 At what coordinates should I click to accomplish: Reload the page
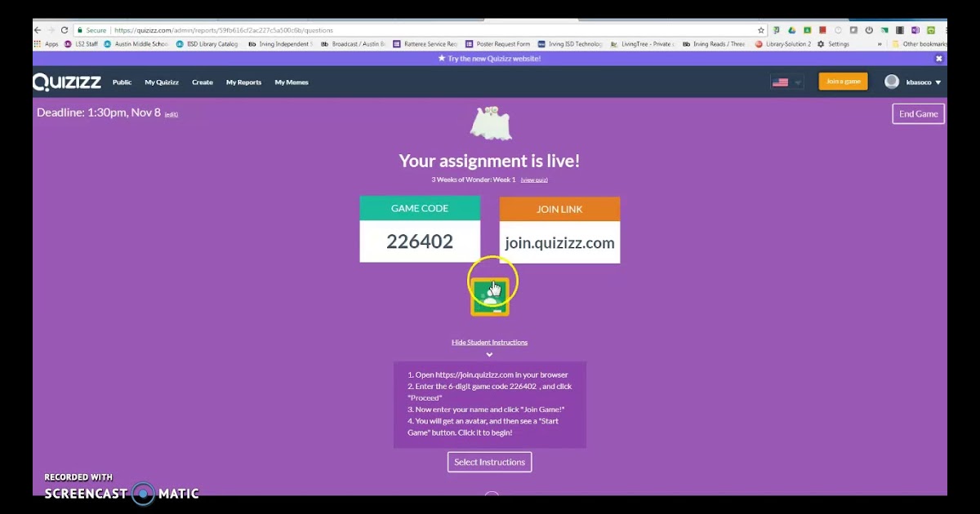click(x=65, y=30)
